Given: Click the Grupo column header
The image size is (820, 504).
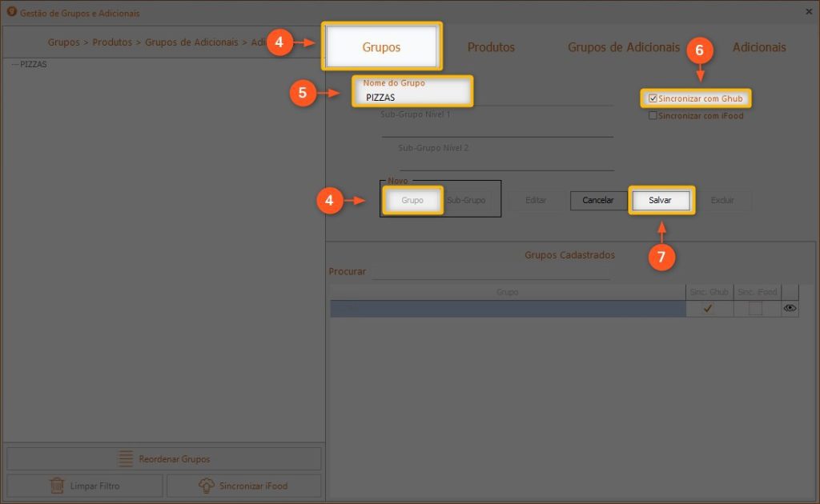Looking at the screenshot, I should pyautogui.click(x=507, y=292).
